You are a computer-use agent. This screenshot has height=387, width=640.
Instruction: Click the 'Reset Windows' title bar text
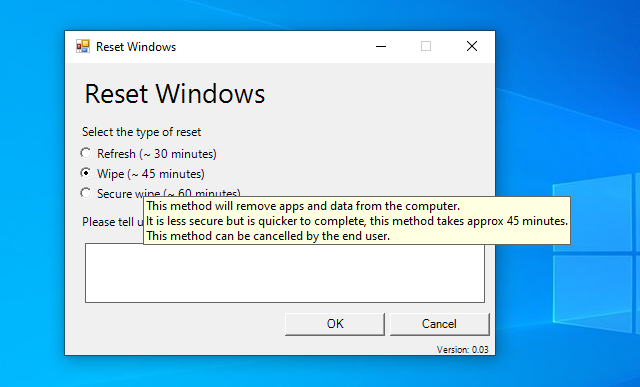click(x=136, y=47)
